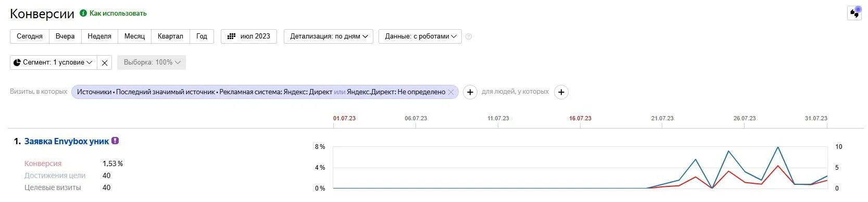This screenshot has height=202, width=868.
Task: Expand the Детализация: по дням dropdown
Action: coord(329,36)
